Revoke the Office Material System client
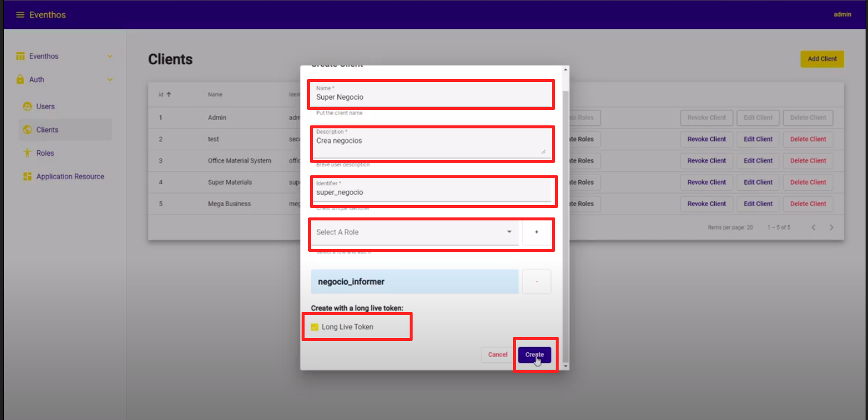 tap(707, 160)
